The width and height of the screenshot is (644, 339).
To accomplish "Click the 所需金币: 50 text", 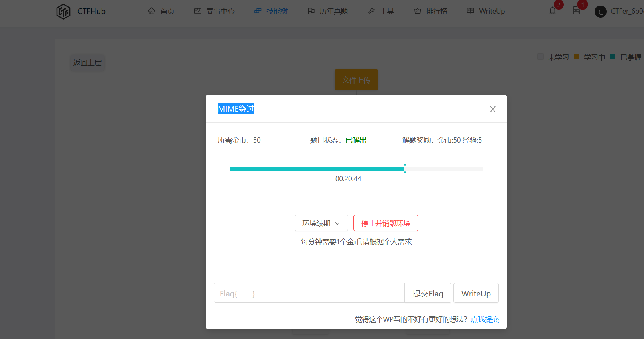I will (x=239, y=140).
